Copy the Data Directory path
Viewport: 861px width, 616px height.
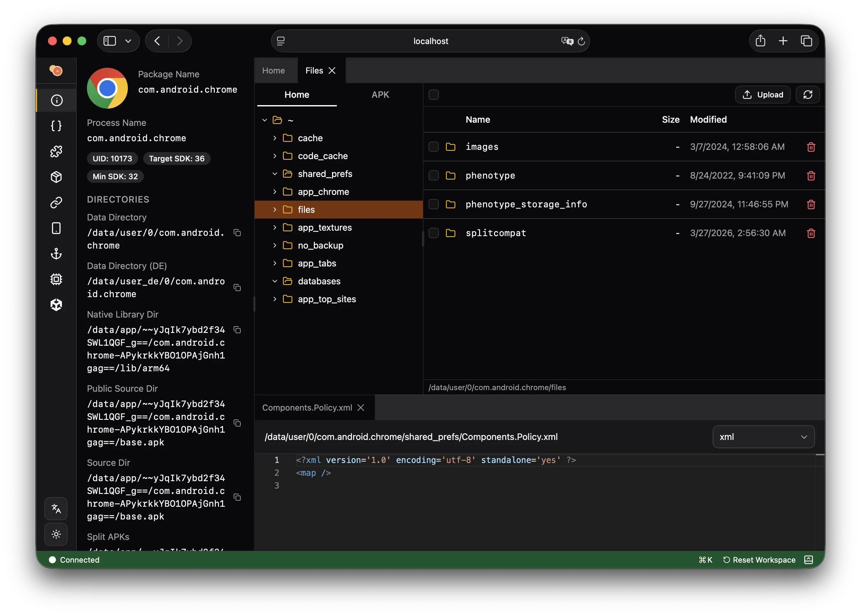pos(237,233)
